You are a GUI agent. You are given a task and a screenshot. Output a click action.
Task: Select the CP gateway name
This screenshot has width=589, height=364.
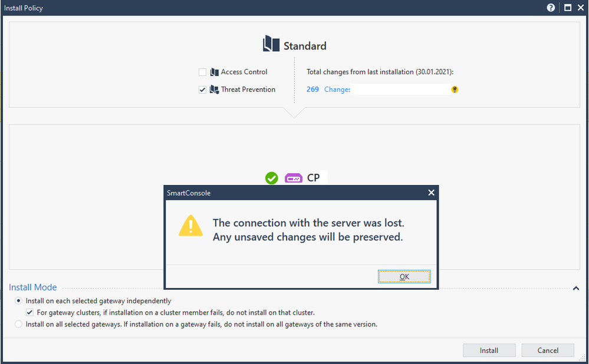click(x=313, y=178)
